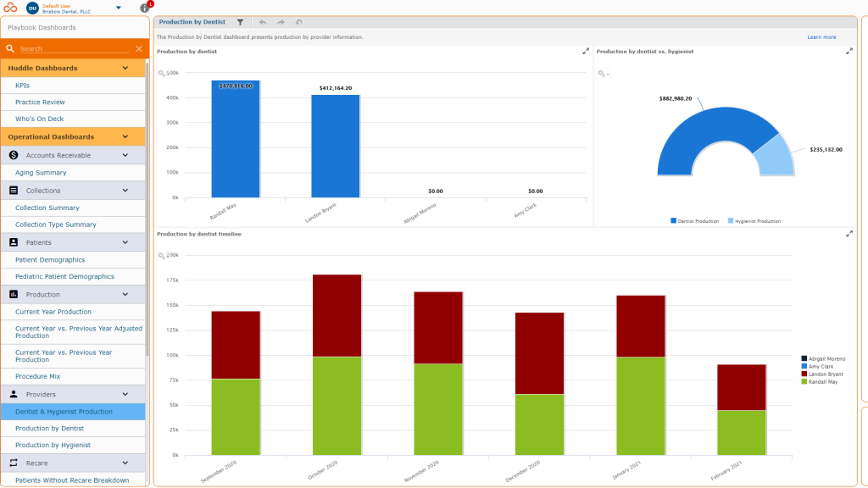Screen dimensions: 868x488
Task: Click the redo arrow in the toolbar
Action: [280, 22]
